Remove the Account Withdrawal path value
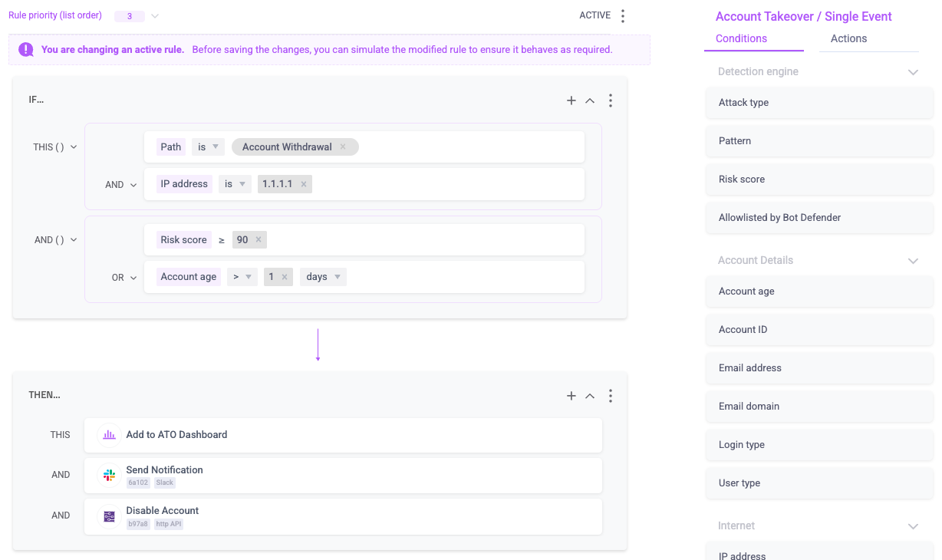Viewport: 942px width, 560px height. [343, 147]
